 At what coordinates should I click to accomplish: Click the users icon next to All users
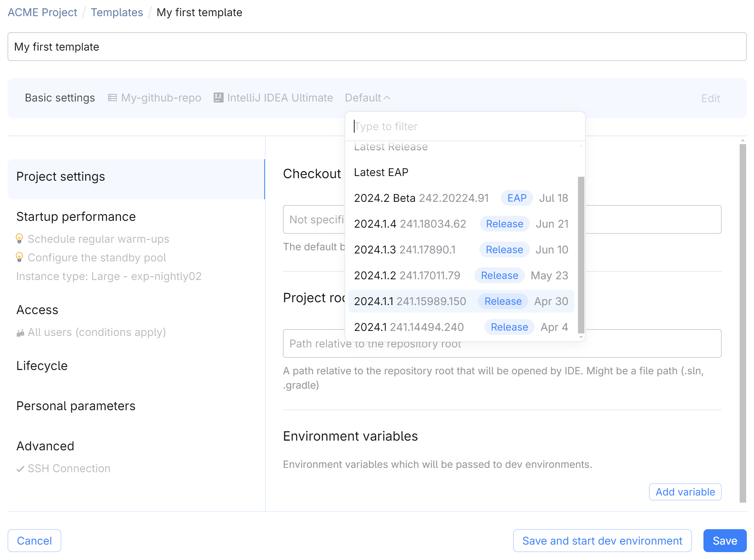tap(20, 332)
